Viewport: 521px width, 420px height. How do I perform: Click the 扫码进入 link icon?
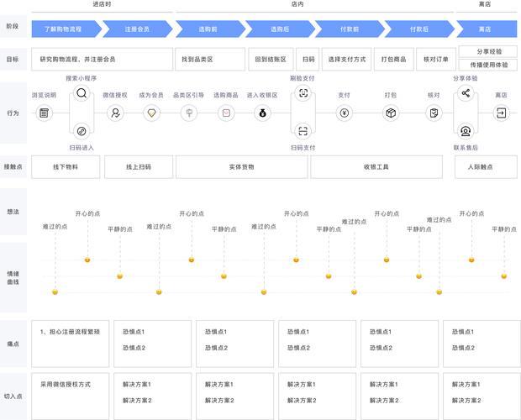click(82, 131)
